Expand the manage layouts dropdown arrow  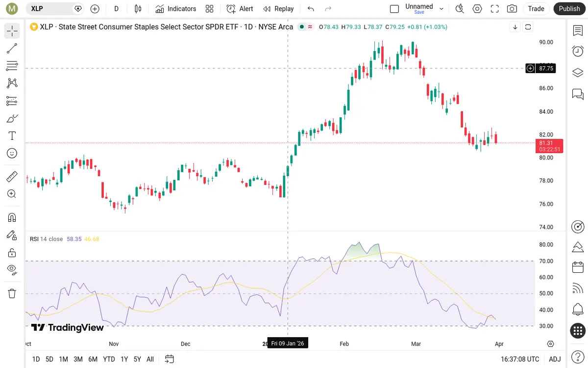441,8
